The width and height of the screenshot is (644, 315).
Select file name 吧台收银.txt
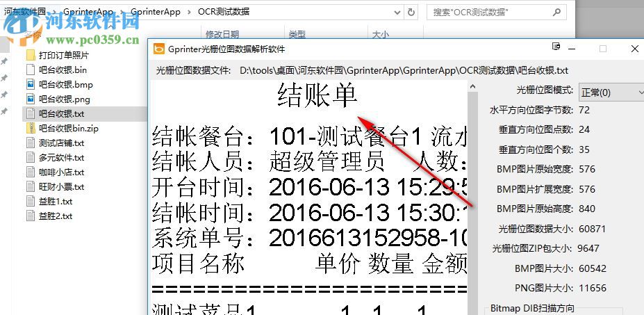click(x=62, y=113)
